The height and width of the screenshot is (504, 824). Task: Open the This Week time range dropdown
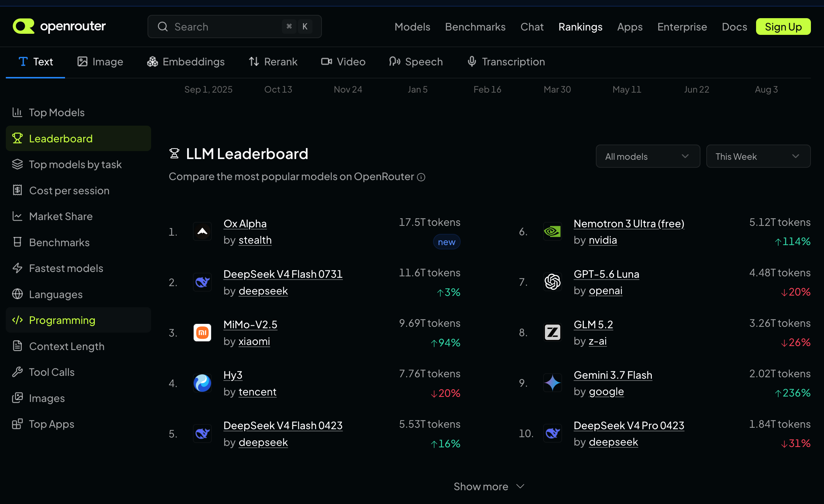[x=758, y=156]
